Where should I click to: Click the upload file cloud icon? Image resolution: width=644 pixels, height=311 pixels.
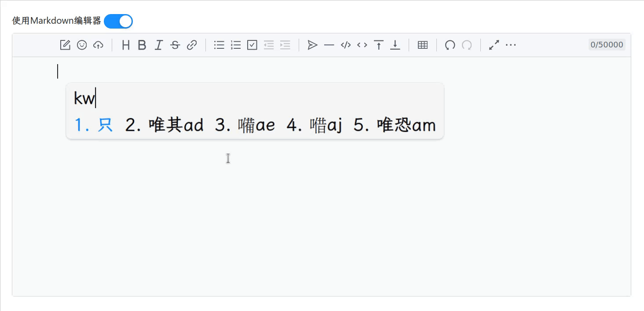point(98,45)
